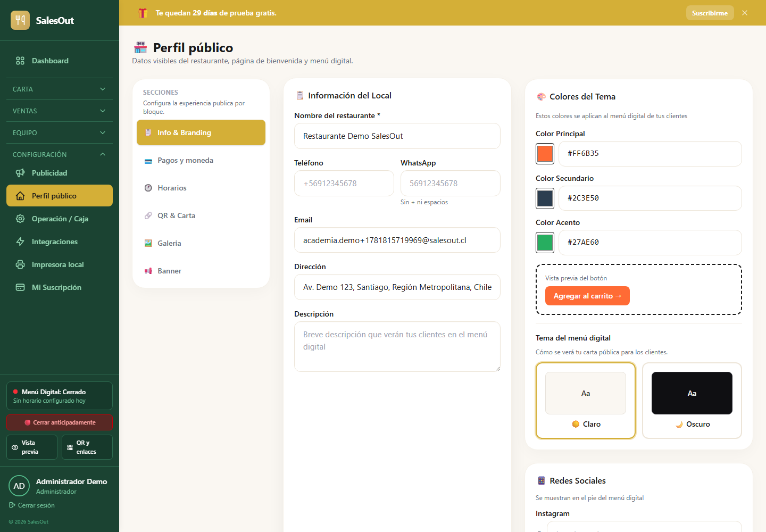The width and height of the screenshot is (766, 532).
Task: Click the Integraciones lightning bolt icon
Action: point(20,242)
